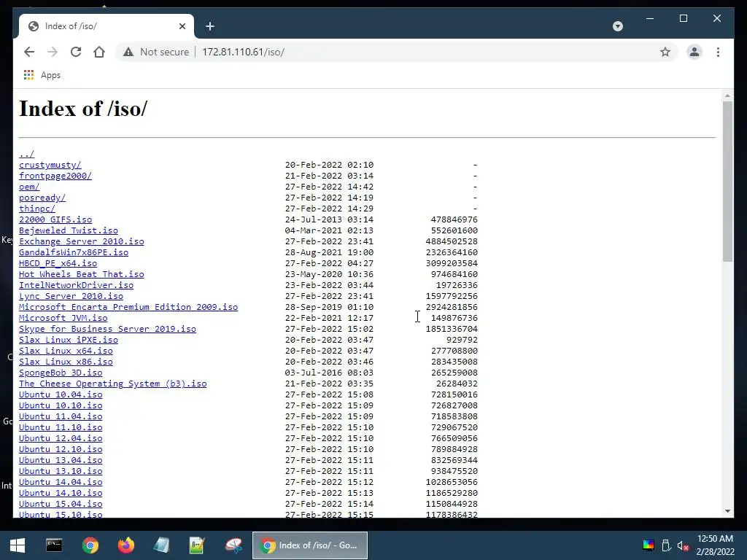
Task: Open the Index of /iso/ Chrome taskbar button
Action: point(309,545)
